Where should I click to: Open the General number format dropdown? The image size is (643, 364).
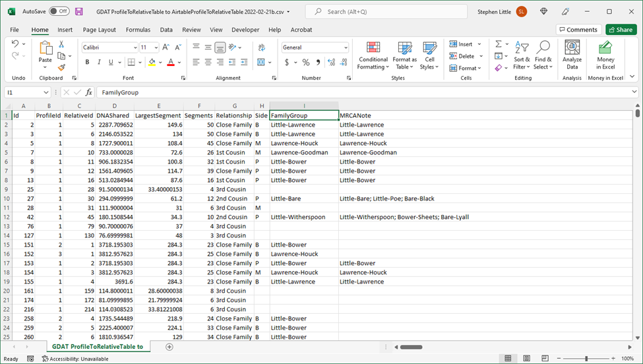(x=345, y=47)
